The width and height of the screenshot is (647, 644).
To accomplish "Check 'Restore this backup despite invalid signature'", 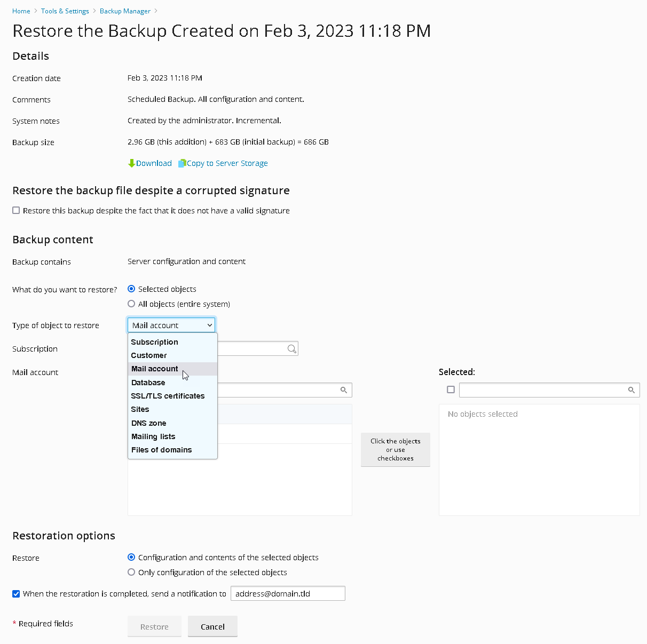I will [16, 210].
